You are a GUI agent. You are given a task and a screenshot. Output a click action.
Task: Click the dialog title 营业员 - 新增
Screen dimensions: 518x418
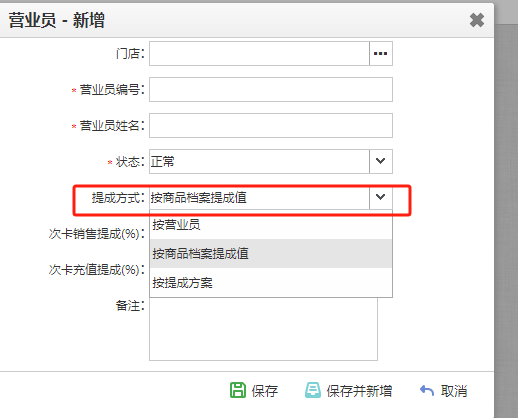click(57, 20)
